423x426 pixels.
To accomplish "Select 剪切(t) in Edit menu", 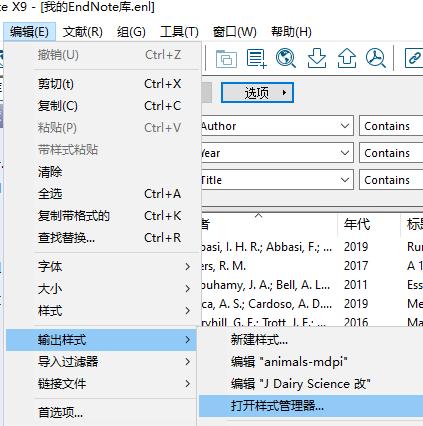I will [103, 84].
